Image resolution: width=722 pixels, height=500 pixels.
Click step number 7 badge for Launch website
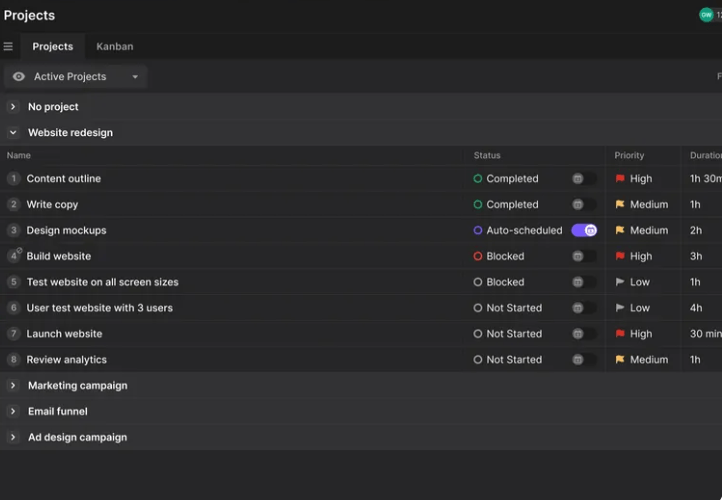pyautogui.click(x=13, y=334)
